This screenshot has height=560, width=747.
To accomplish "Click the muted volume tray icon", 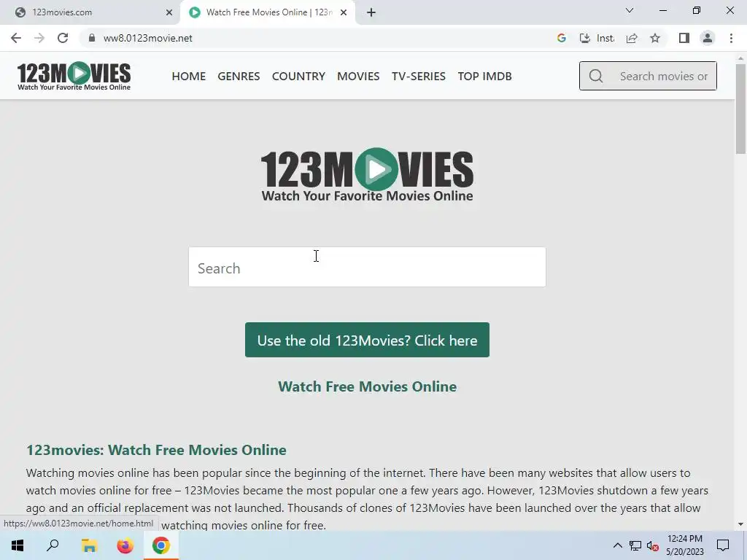I will [x=652, y=545].
